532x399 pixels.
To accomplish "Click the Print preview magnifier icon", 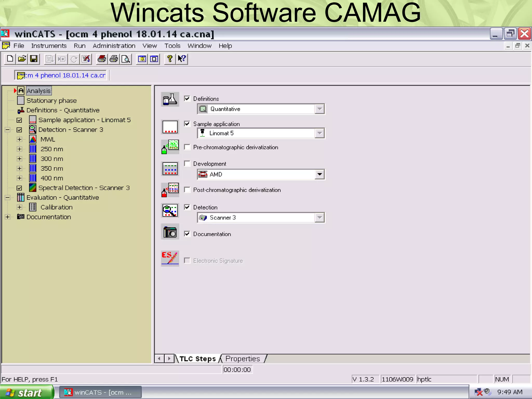I will point(126,59).
